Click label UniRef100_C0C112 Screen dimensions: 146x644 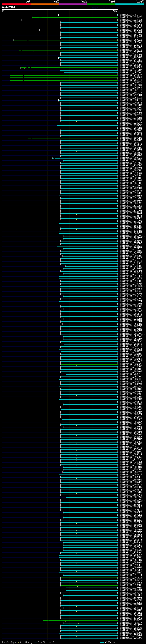(x=131, y=578)
